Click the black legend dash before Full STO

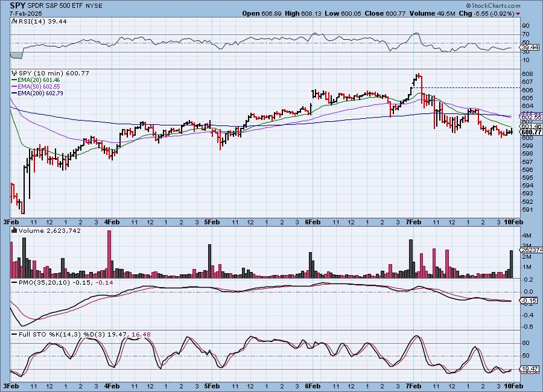point(14,335)
